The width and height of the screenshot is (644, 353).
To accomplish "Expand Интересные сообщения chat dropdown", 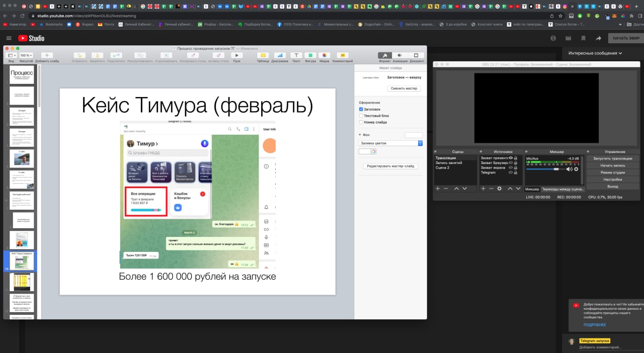I will (595, 53).
